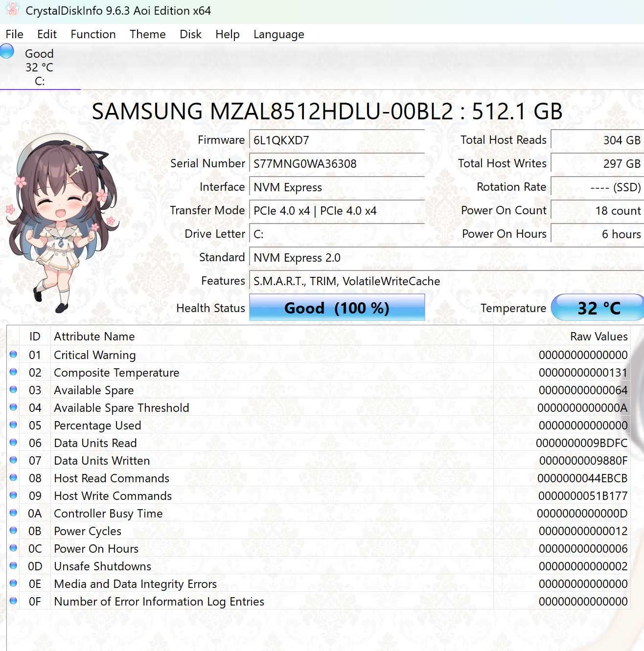This screenshot has width=644, height=651.
Task: Select the Percentage Used attribute name
Action: point(97,426)
